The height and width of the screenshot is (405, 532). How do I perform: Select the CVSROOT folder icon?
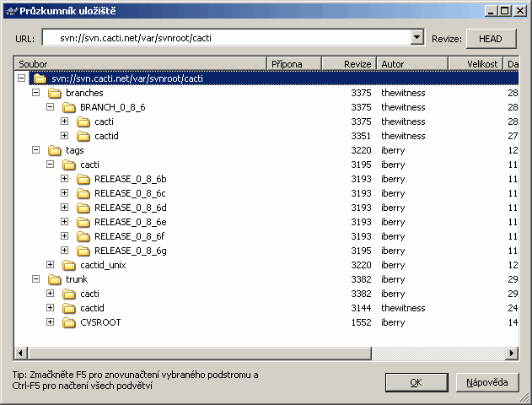point(69,322)
